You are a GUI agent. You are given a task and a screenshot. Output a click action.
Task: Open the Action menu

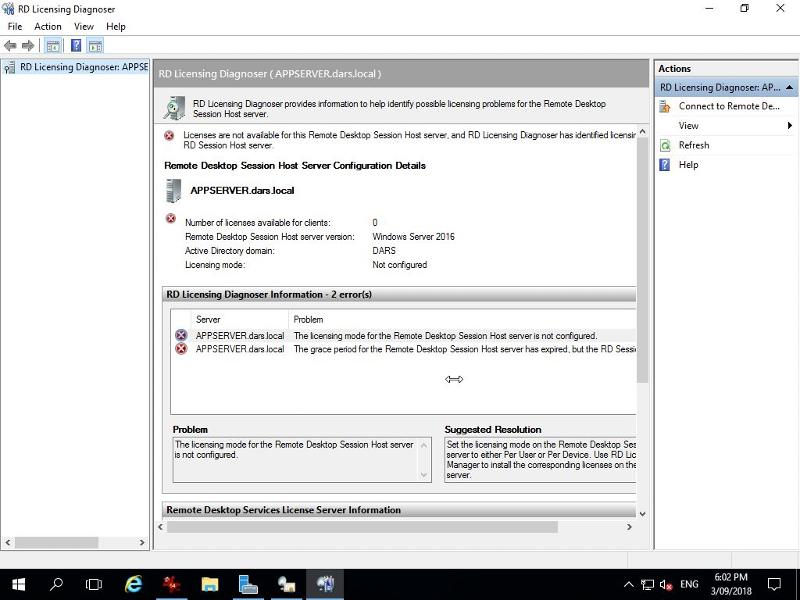coord(48,27)
